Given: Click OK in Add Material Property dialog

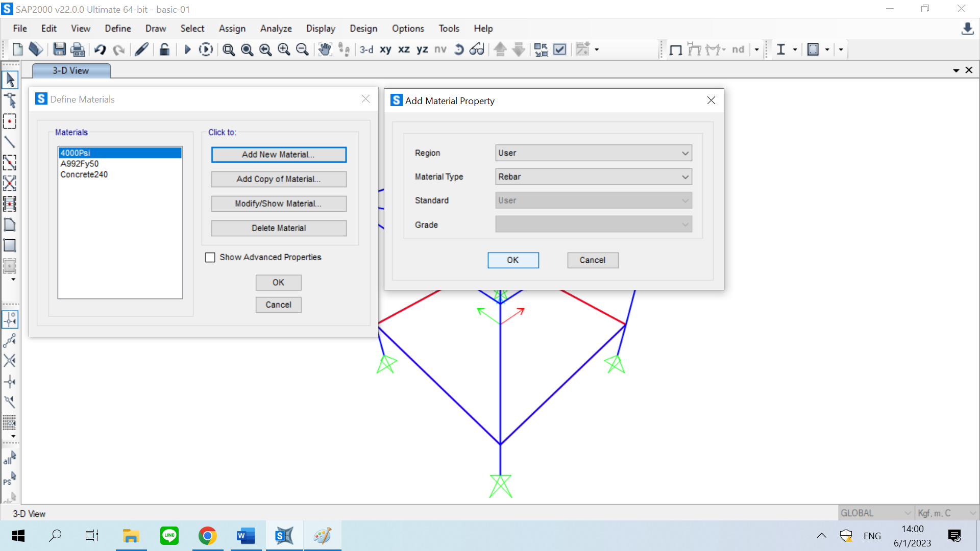Looking at the screenshot, I should [512, 260].
